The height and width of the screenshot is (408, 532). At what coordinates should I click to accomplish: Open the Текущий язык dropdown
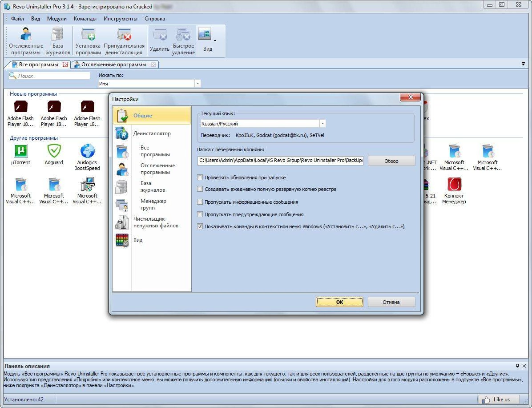coord(322,124)
